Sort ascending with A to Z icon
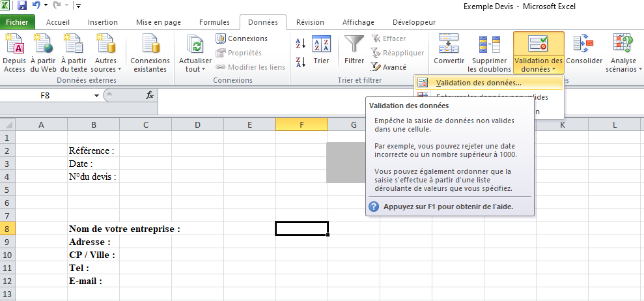644x301 pixels. (x=301, y=42)
